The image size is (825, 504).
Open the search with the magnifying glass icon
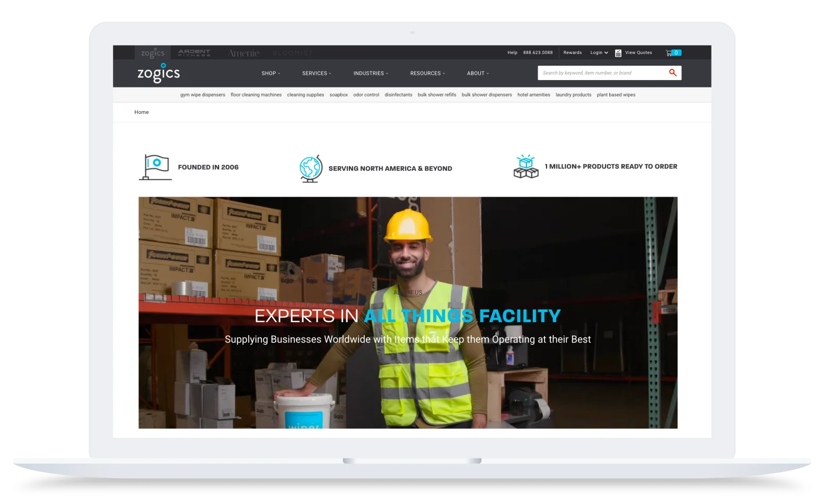point(673,73)
